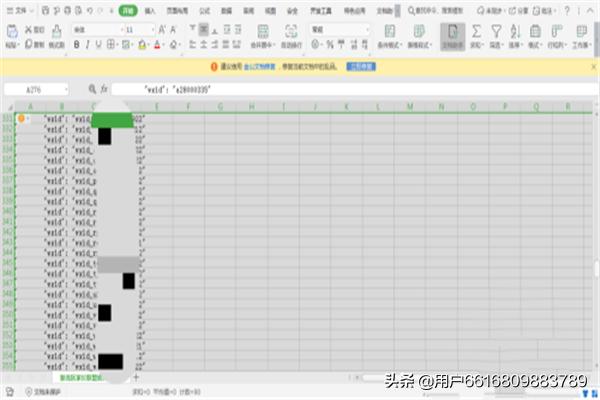600x400 pixels.
Task: Click the command search box
Action: tap(435, 11)
